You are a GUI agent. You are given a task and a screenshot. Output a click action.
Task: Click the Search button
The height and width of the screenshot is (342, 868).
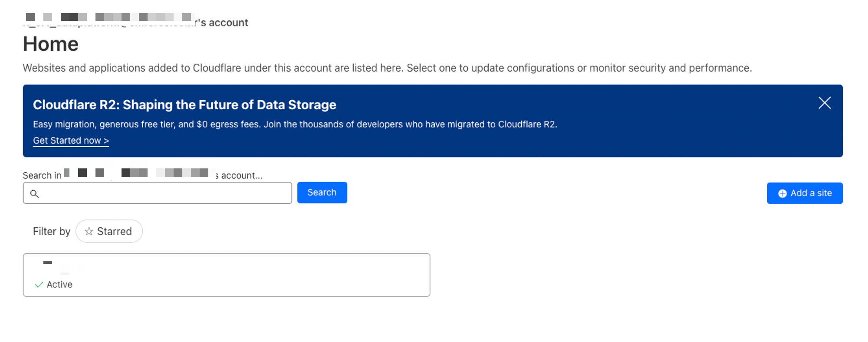coord(322,193)
